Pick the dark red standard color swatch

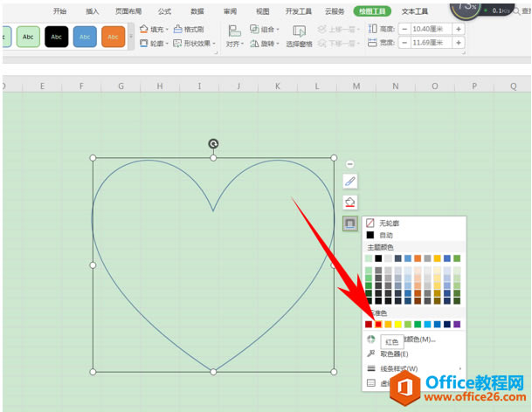tap(369, 324)
